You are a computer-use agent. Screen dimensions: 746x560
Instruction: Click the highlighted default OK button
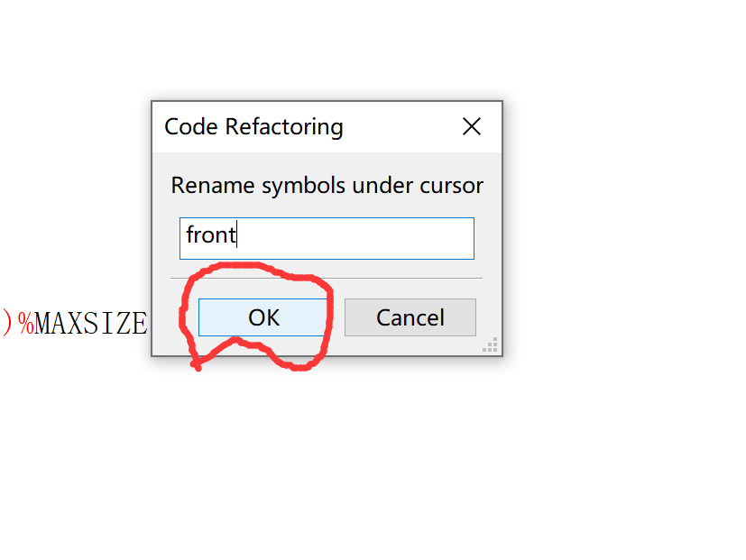(262, 317)
